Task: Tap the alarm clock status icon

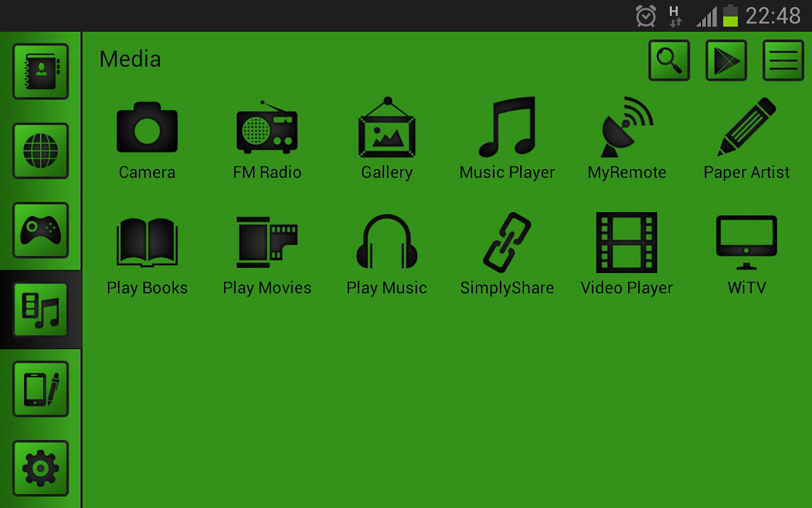Action: click(646, 16)
